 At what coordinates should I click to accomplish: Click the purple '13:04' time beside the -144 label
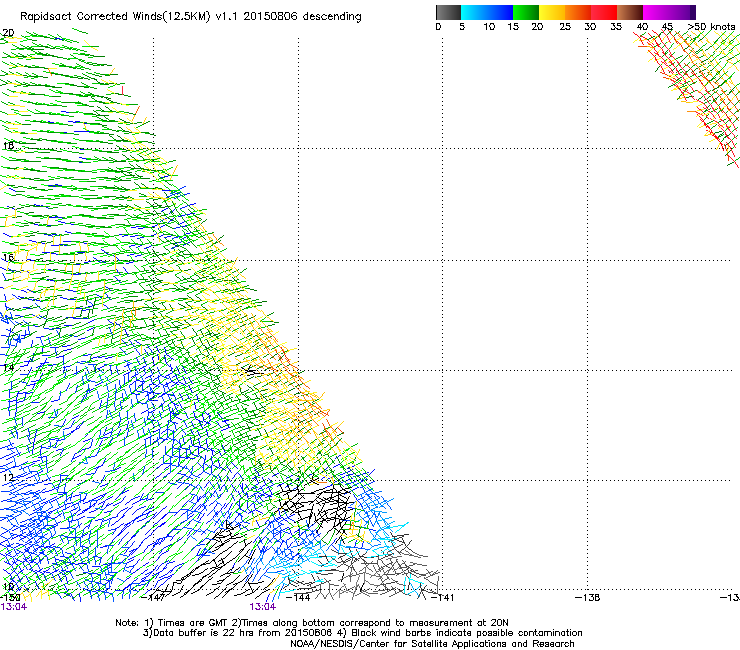pos(262,607)
